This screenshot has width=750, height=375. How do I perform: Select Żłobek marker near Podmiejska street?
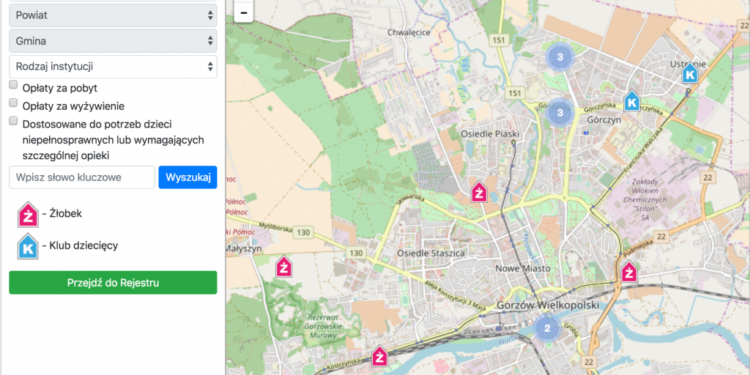[629, 272]
